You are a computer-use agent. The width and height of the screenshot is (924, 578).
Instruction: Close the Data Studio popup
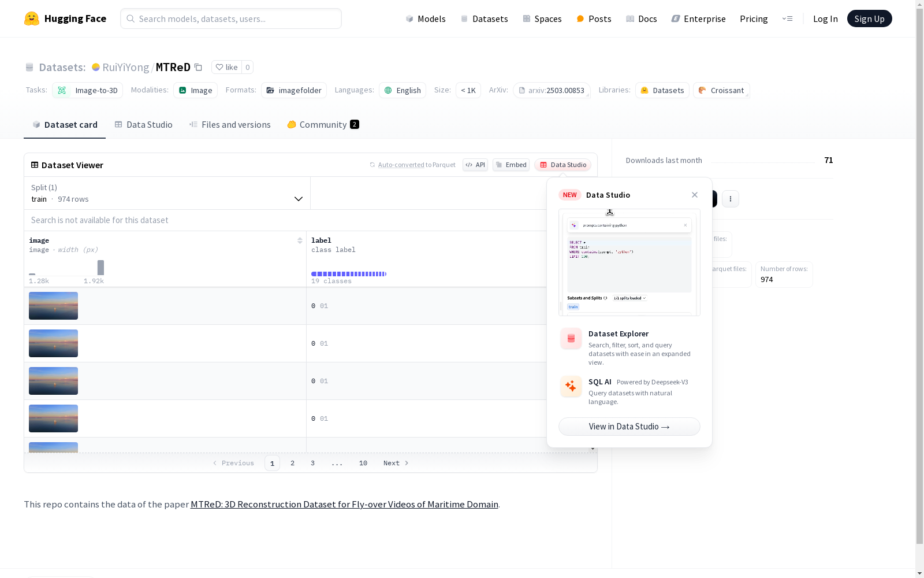(x=695, y=195)
